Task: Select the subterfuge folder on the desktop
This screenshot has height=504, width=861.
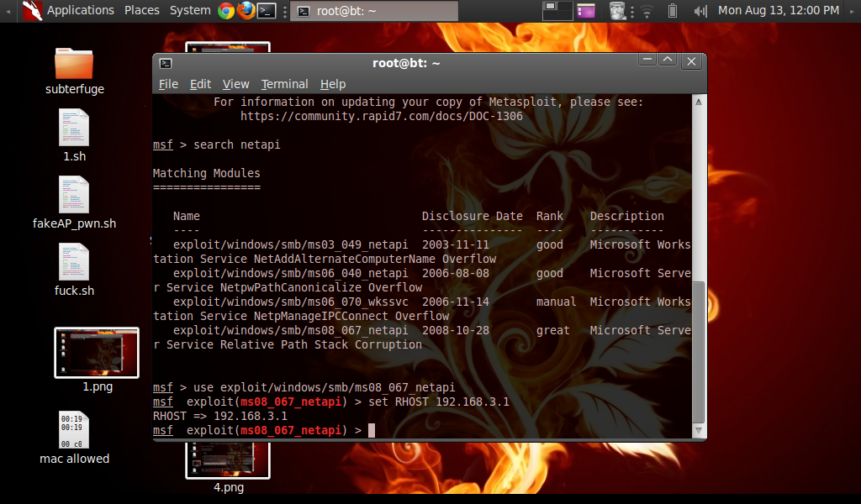Action: click(x=74, y=71)
